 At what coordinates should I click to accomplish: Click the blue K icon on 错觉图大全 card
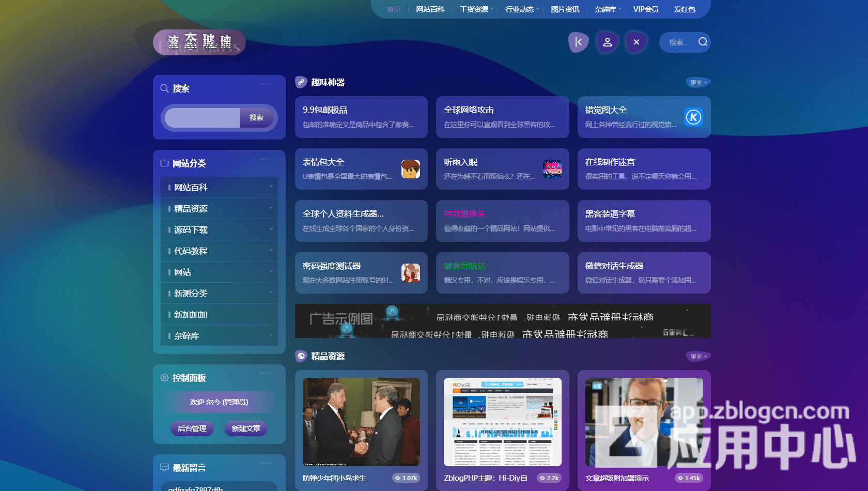point(693,117)
